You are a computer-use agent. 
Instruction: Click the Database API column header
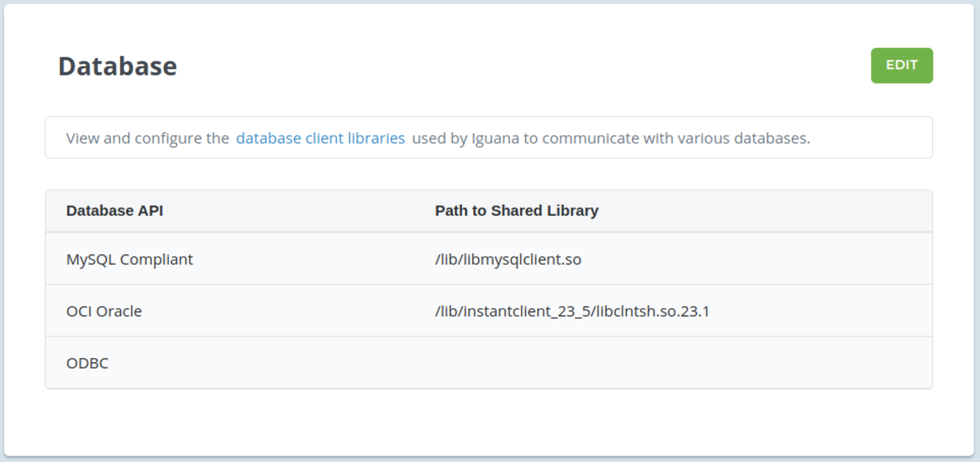(x=114, y=211)
